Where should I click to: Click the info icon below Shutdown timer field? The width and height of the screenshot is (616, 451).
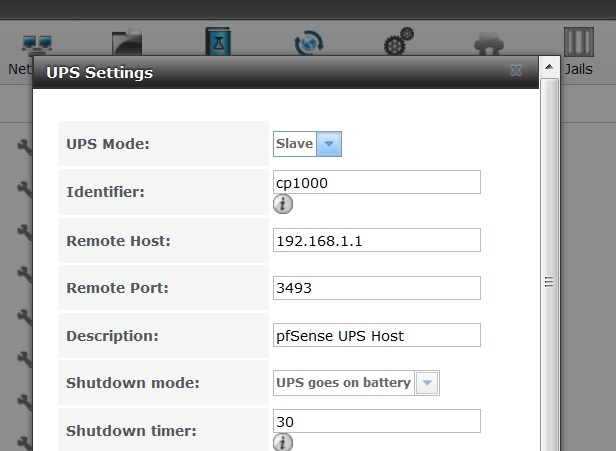(283, 442)
